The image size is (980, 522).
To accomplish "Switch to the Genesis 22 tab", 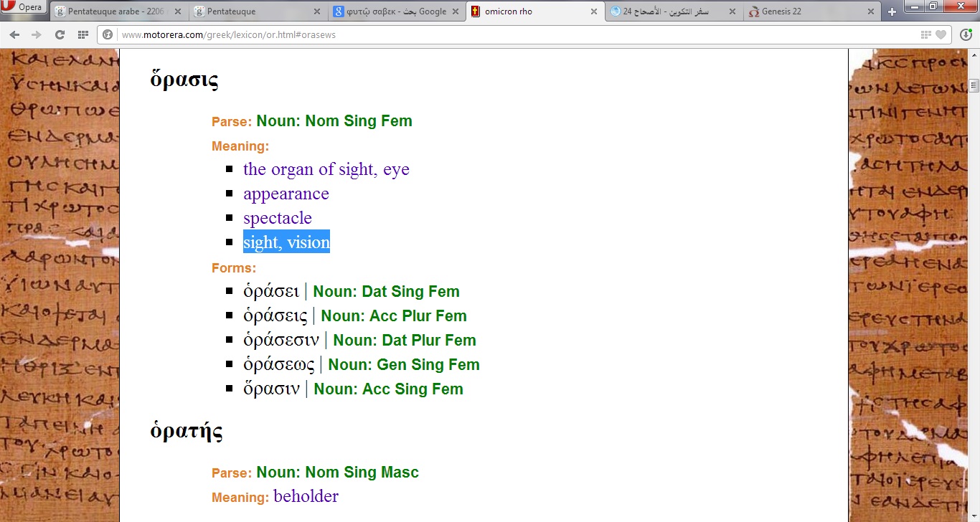I will pos(804,11).
